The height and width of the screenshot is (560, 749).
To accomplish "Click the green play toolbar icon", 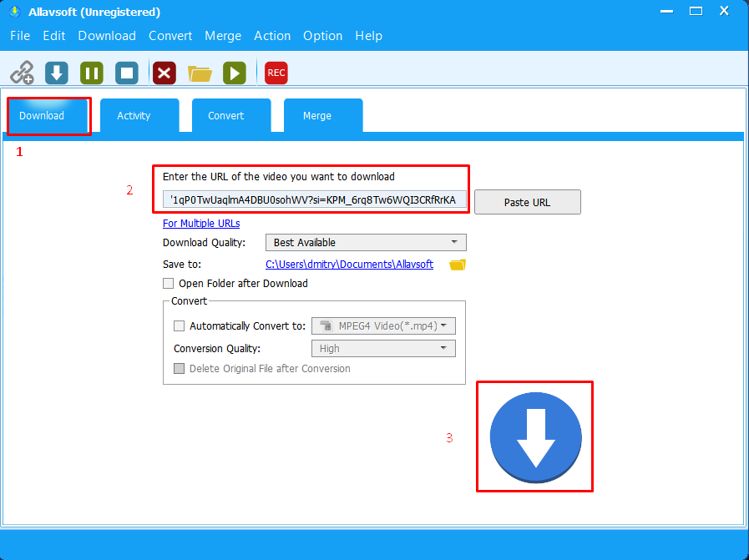I will click(x=235, y=73).
